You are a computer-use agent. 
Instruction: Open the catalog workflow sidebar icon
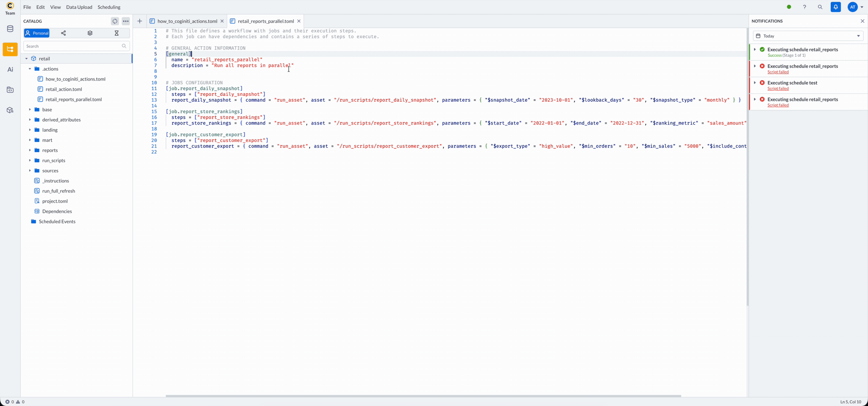(x=10, y=49)
